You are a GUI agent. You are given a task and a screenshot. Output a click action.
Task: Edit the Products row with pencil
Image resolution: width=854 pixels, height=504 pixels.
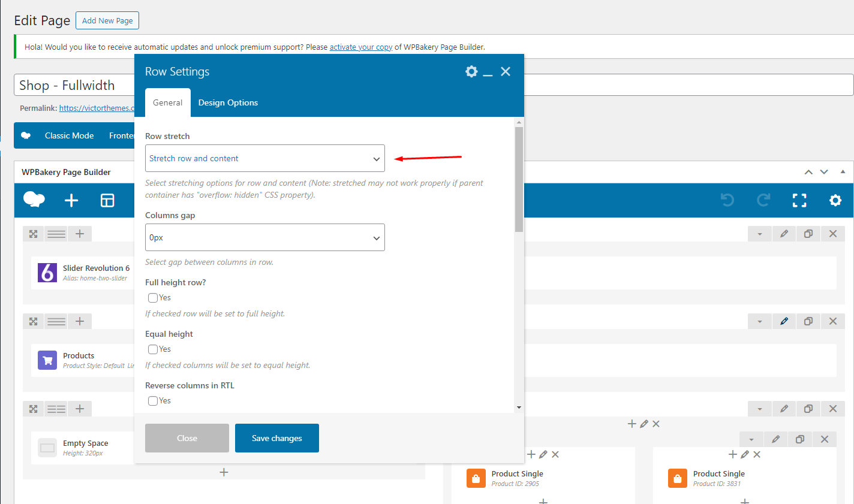point(784,321)
